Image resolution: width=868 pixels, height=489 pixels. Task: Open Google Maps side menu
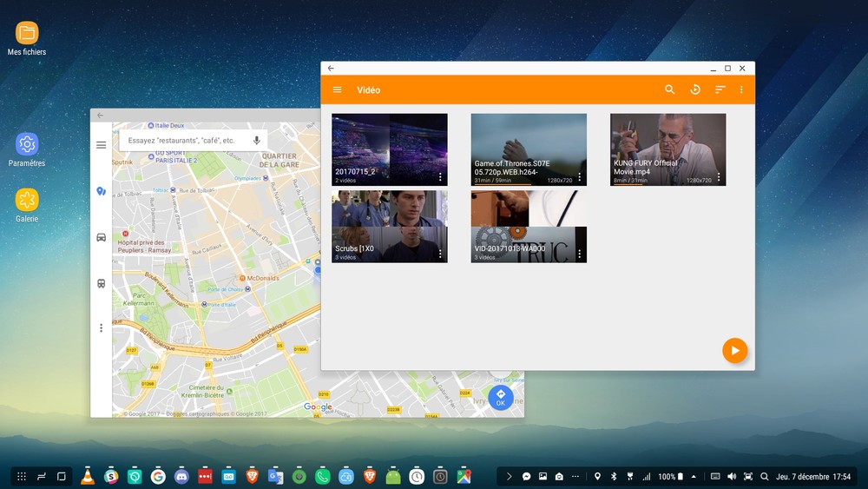tap(102, 145)
